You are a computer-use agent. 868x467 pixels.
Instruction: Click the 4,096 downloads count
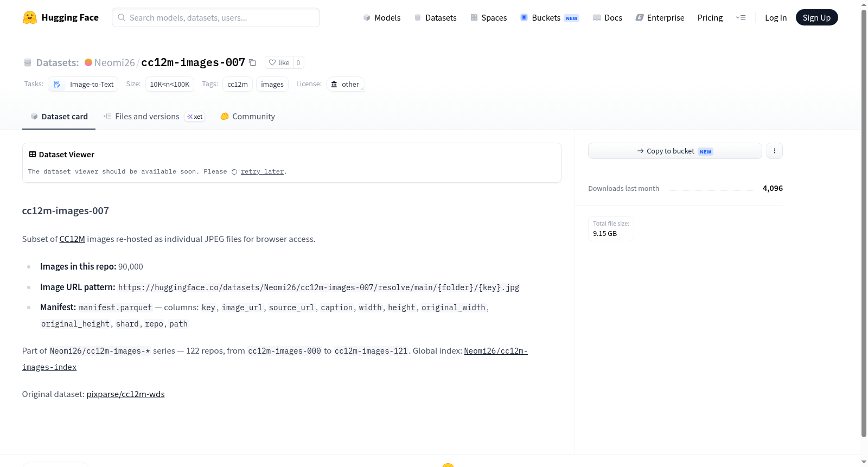[x=773, y=188]
